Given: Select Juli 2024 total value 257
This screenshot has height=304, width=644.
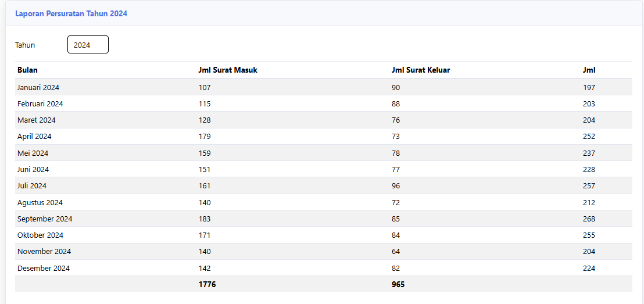Looking at the screenshot, I should (x=589, y=185).
